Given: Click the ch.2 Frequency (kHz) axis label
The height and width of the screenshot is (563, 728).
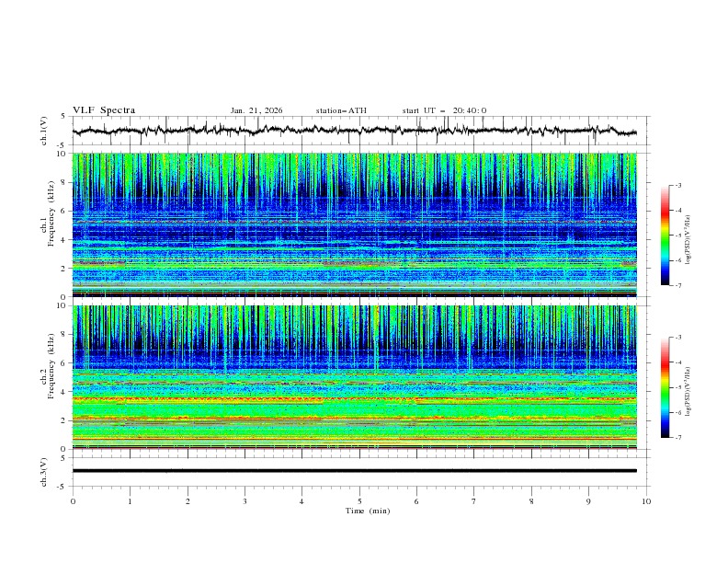Looking at the screenshot, I should (x=47, y=366).
